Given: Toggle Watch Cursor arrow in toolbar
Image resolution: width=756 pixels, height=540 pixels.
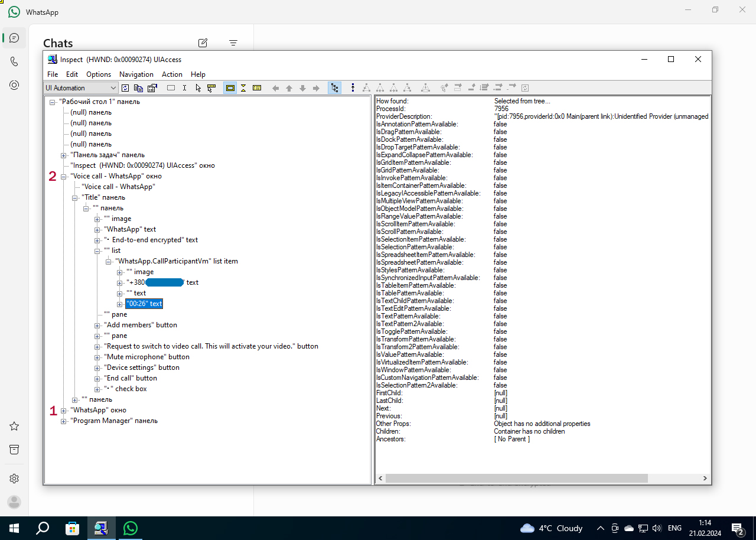Looking at the screenshot, I should [x=198, y=88].
